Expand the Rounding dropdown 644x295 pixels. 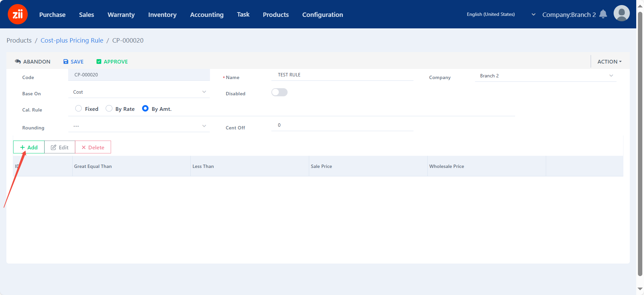[139, 126]
